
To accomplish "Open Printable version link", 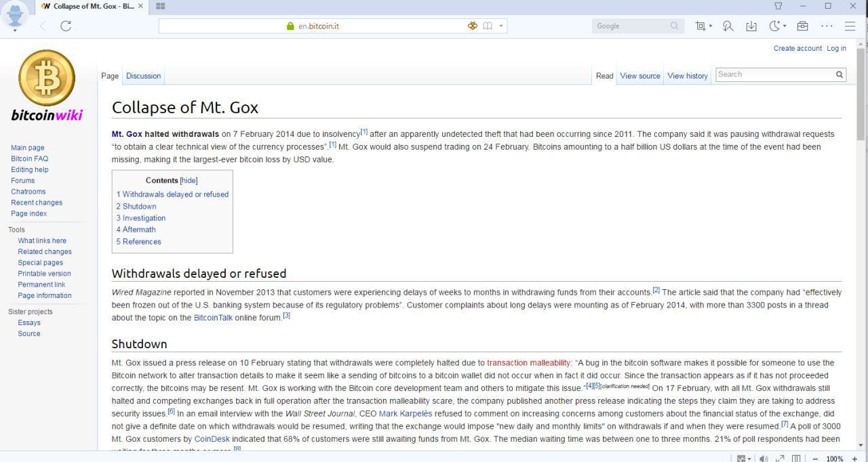I will click(44, 274).
